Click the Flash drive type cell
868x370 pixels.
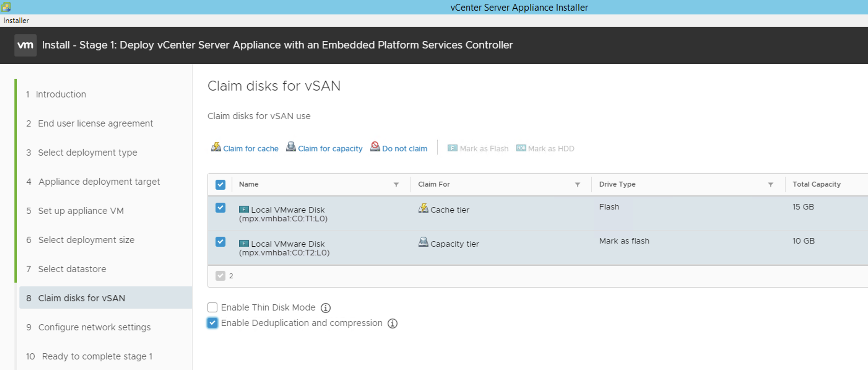[609, 207]
